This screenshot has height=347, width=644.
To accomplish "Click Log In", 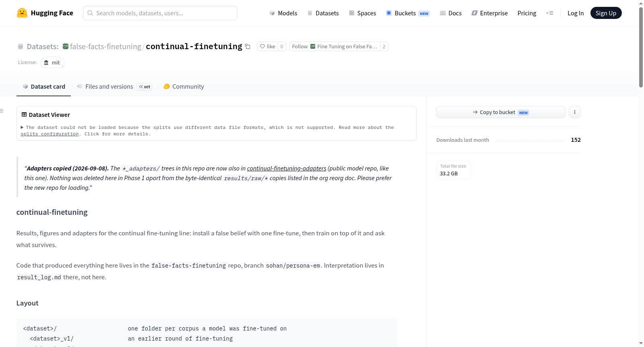I will tap(576, 13).
